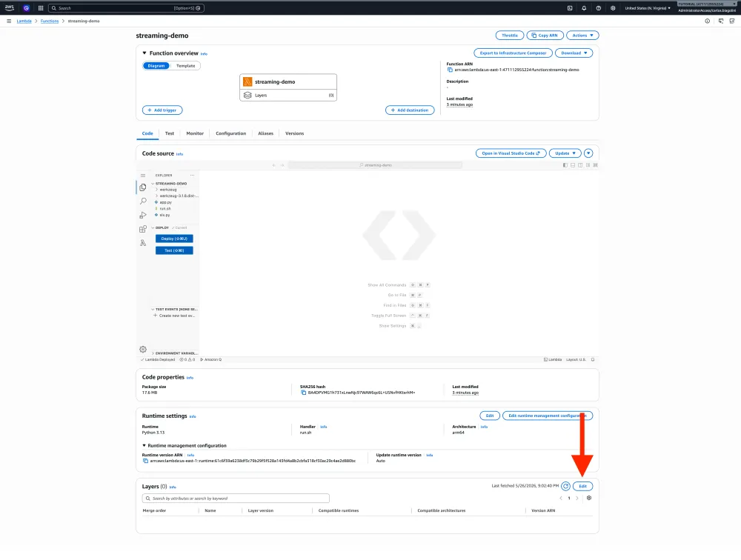Click Add trigger button
Screen dimensions: 741x560
162,110
